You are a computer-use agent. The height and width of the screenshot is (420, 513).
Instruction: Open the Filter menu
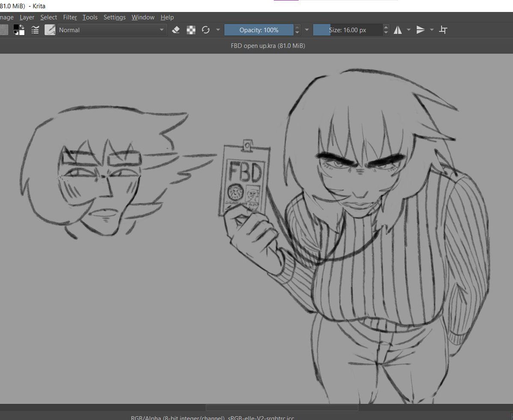70,17
